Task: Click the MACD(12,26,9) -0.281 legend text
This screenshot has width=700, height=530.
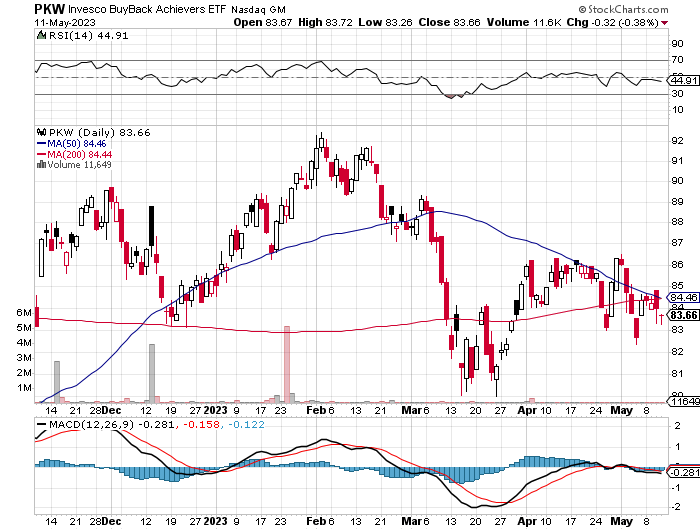Action: coord(111,425)
